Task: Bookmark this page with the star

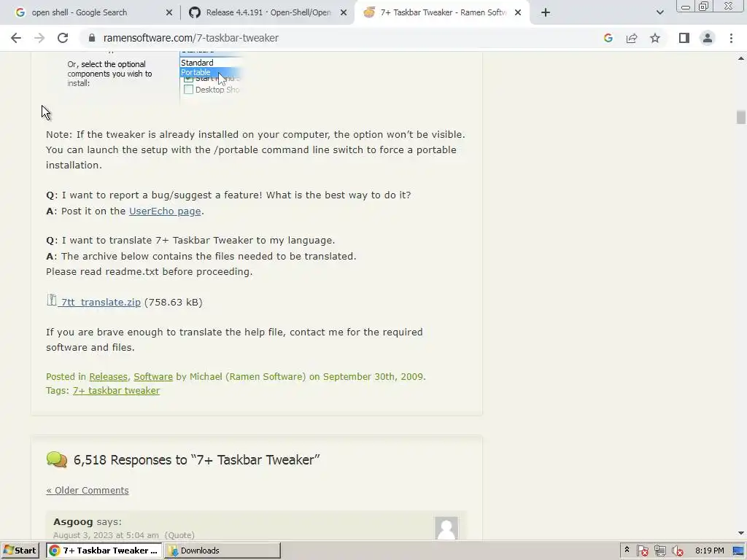Action: coord(655,38)
